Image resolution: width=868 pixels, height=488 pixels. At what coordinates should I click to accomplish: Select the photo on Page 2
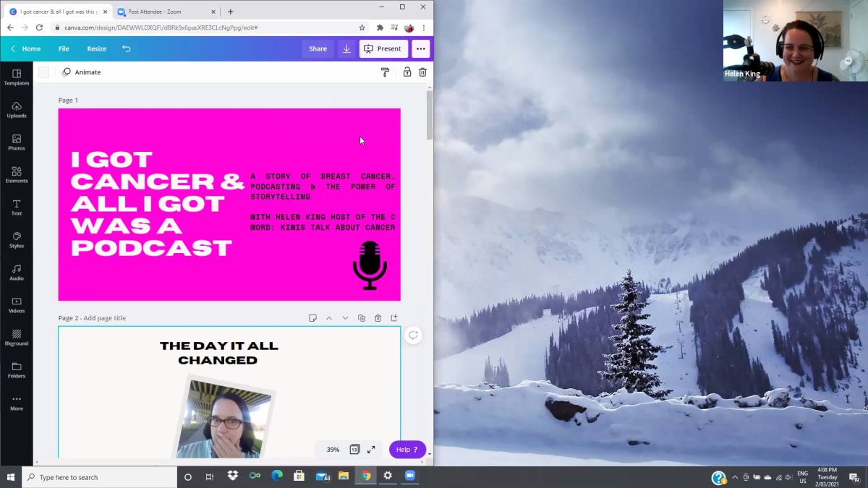click(x=226, y=417)
